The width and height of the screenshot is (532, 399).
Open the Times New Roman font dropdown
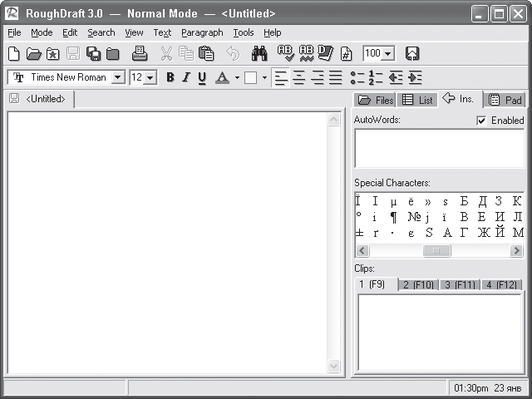pyautogui.click(x=118, y=77)
